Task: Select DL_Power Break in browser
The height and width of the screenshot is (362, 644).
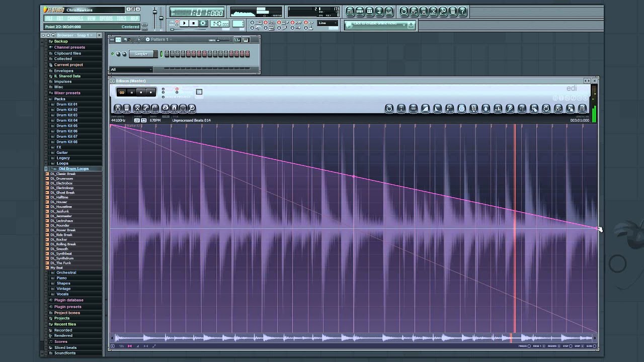Action: pyautogui.click(x=63, y=230)
